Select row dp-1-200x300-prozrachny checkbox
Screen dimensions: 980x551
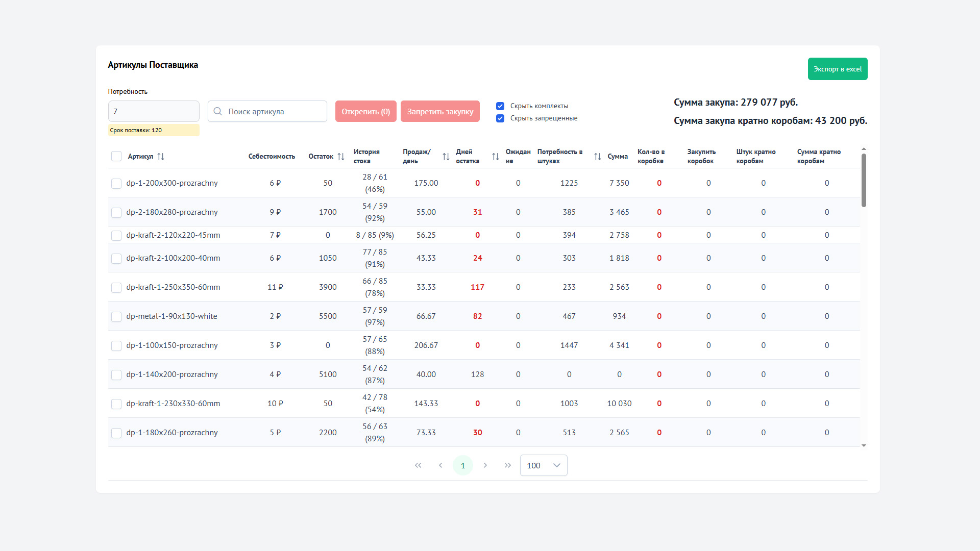(116, 184)
